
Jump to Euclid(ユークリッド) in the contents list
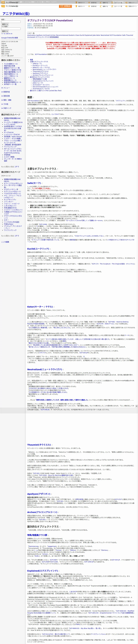click(40, 65)
